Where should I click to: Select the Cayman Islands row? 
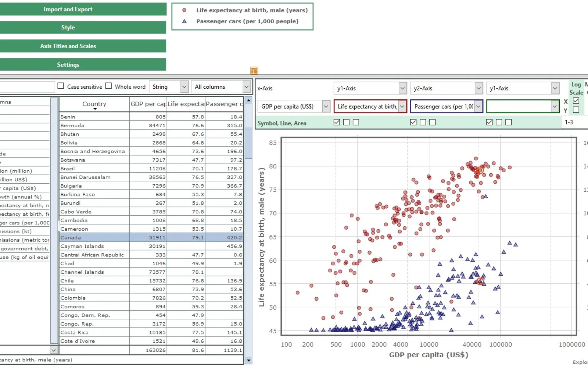(x=151, y=246)
